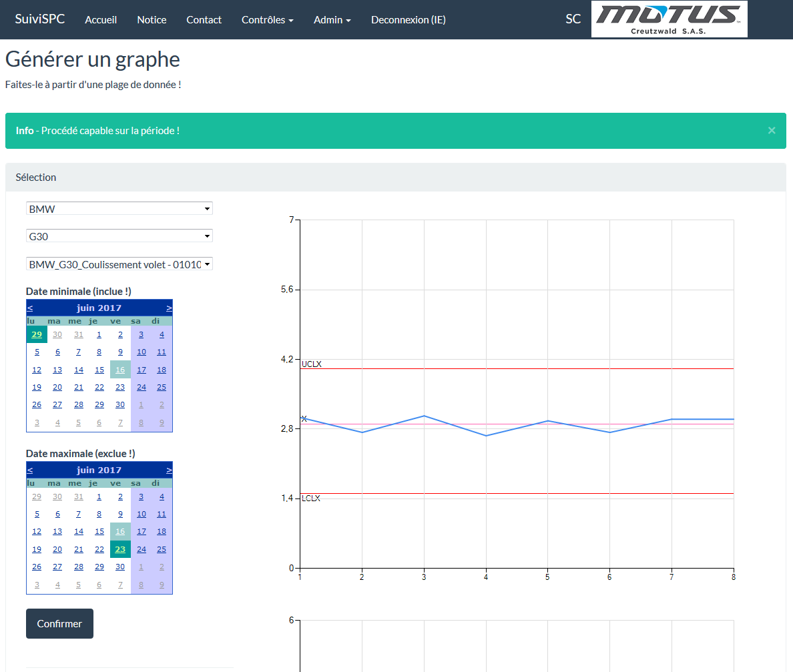Go to previous month in Date minimale calendar
The height and width of the screenshot is (672, 793).
(30, 308)
